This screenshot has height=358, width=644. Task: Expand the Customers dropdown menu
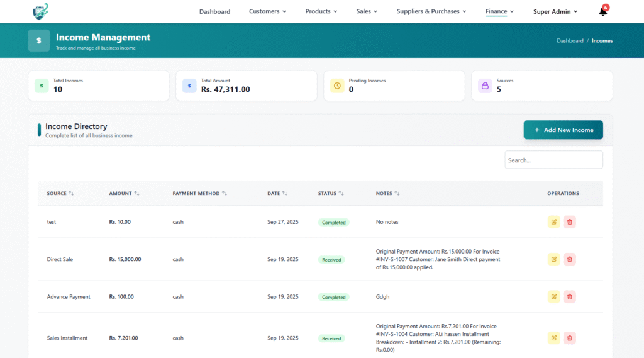click(267, 11)
